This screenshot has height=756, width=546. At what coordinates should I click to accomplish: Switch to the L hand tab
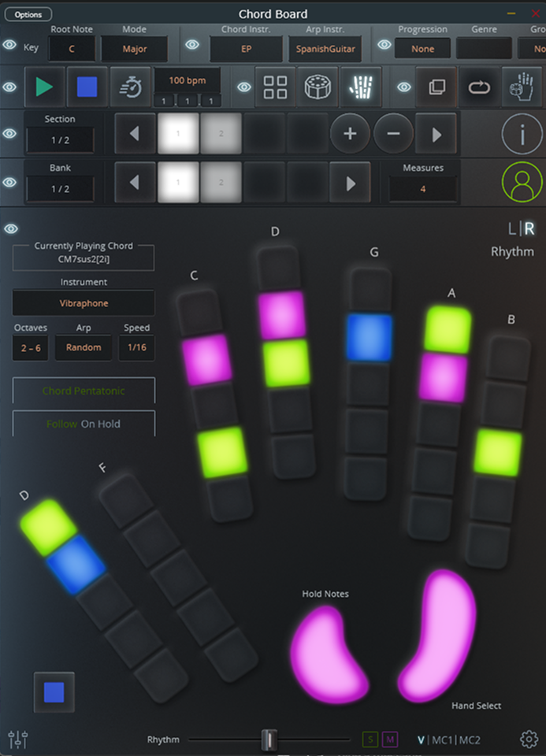[x=512, y=228]
